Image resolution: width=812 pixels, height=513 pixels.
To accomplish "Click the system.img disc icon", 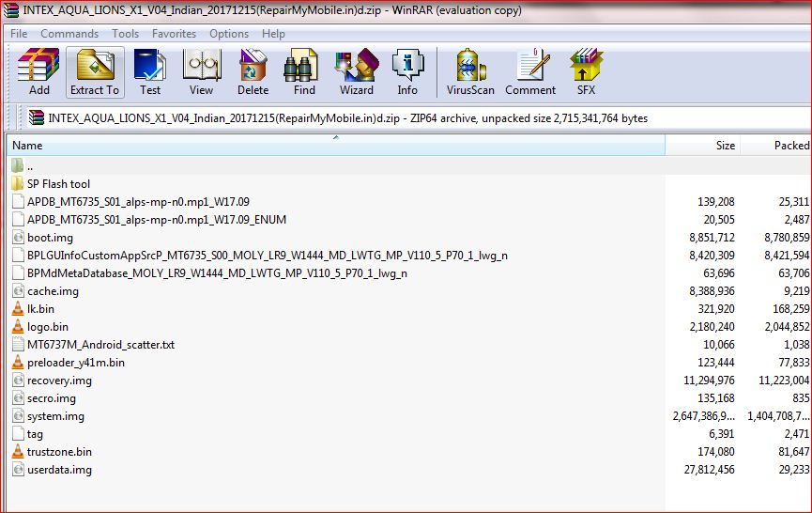I will 18,415.
